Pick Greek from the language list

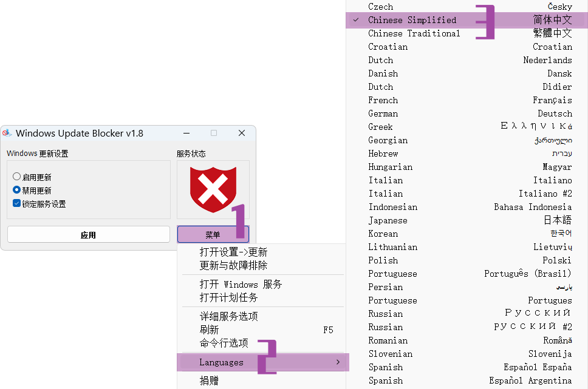point(467,127)
